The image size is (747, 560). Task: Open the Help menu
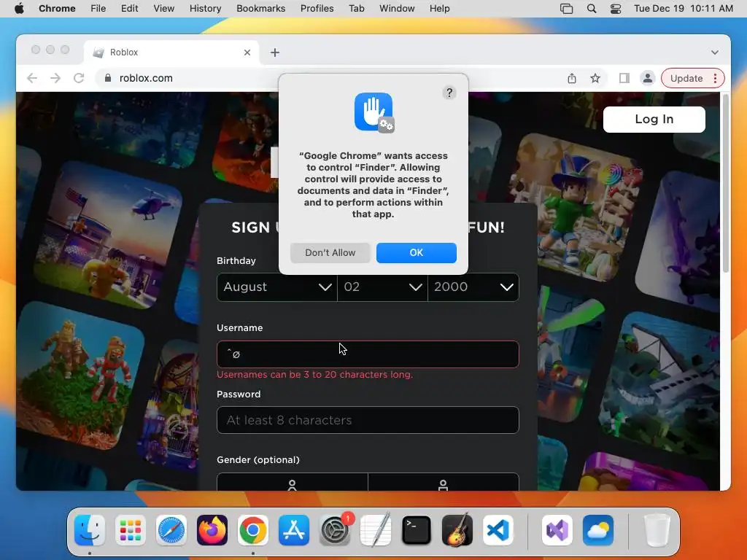coord(439,9)
